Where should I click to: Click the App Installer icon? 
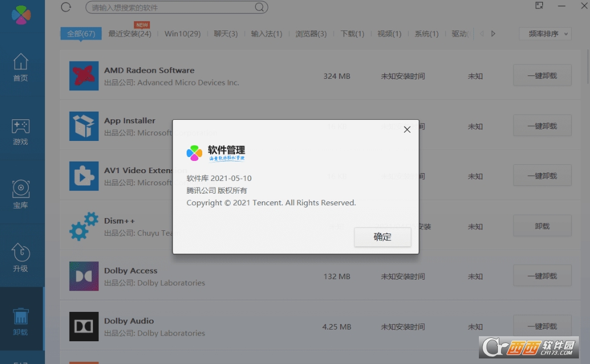[x=84, y=126]
